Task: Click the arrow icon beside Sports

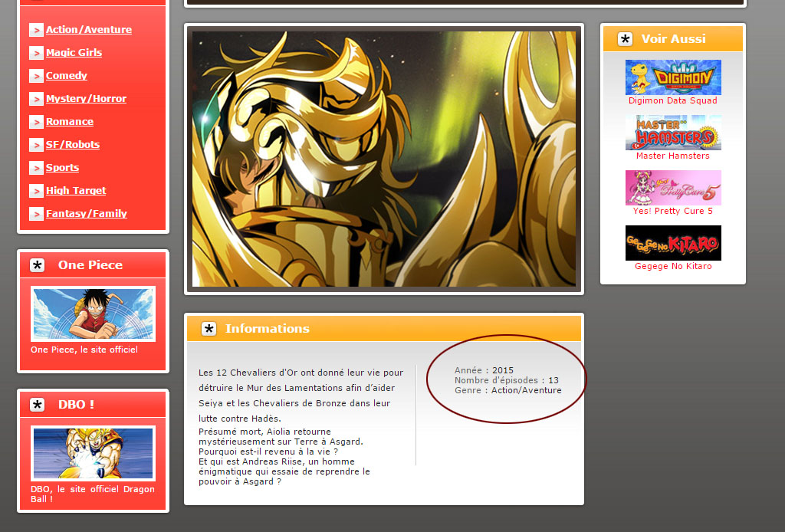Action: [x=36, y=168]
